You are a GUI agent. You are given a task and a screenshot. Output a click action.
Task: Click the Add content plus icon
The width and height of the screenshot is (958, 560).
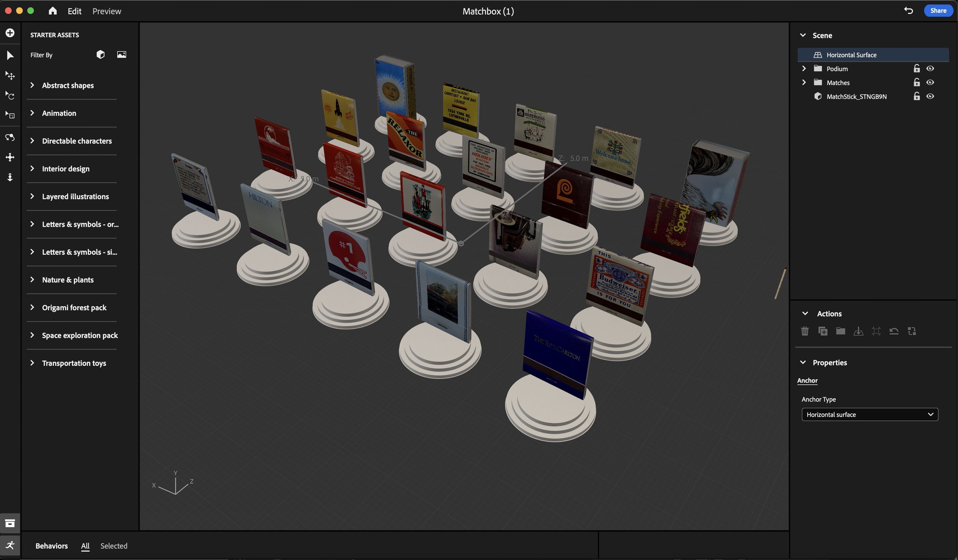click(x=10, y=33)
